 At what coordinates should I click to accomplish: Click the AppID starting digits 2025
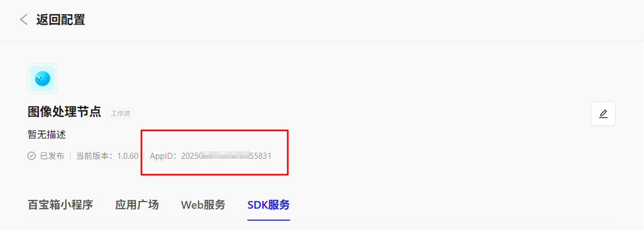[x=190, y=156]
